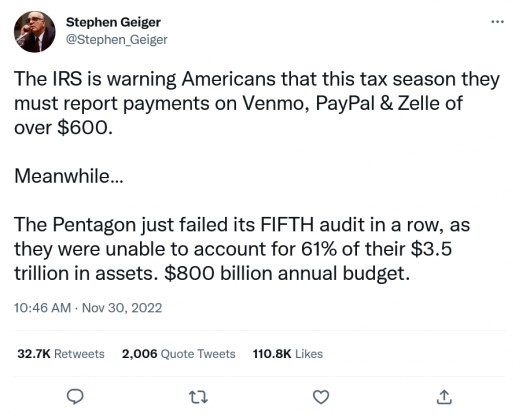This screenshot has height=417, width=519.
Task: Click the reply speech bubble icon
Action: (x=75, y=397)
